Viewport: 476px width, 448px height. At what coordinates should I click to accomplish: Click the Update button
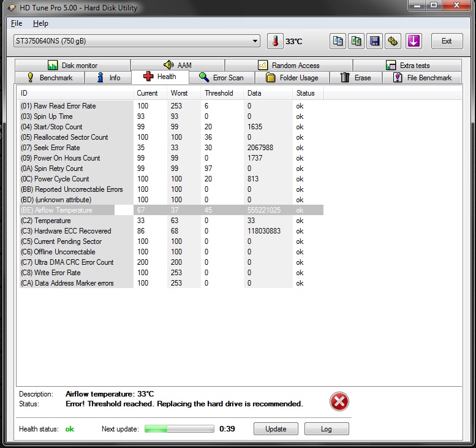pyautogui.click(x=276, y=429)
